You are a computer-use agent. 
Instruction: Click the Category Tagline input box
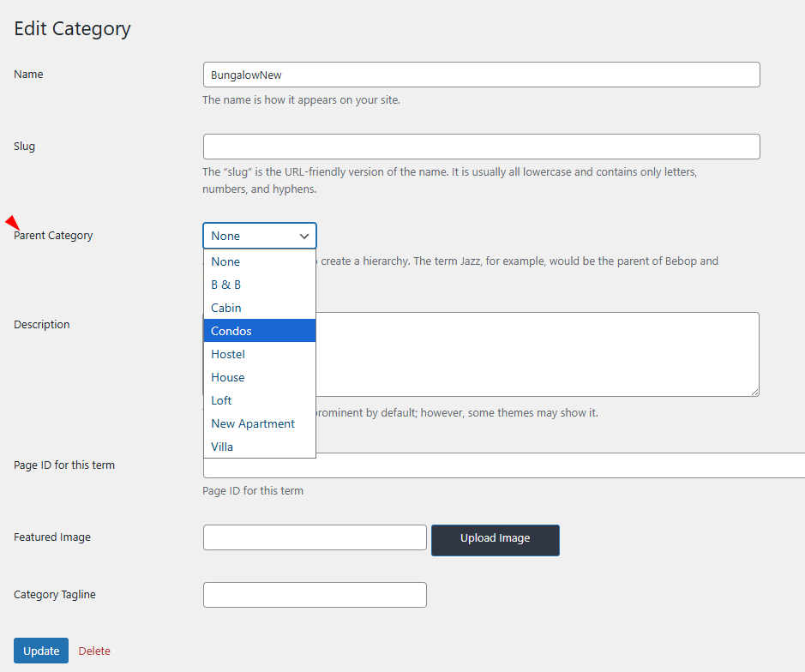coord(315,595)
